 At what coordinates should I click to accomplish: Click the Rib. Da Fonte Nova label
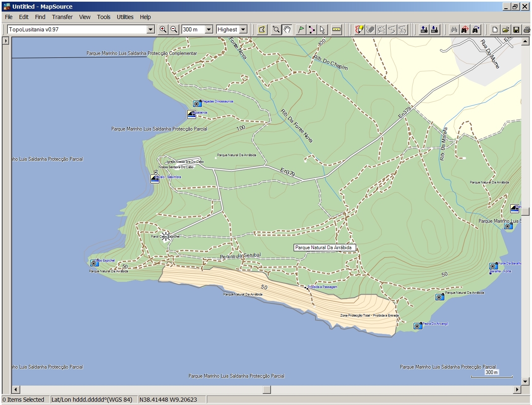pyautogui.click(x=297, y=126)
